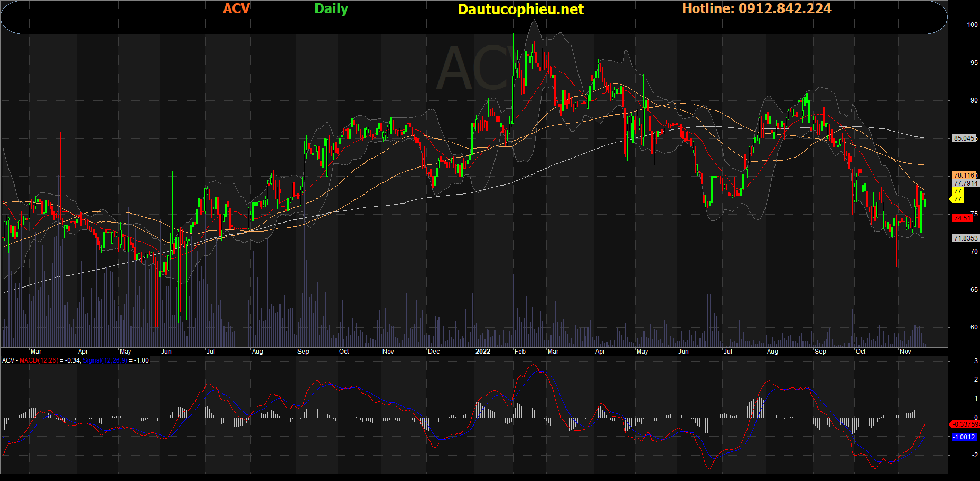
Task: Select the red 74.51 price tag
Action: (x=962, y=218)
